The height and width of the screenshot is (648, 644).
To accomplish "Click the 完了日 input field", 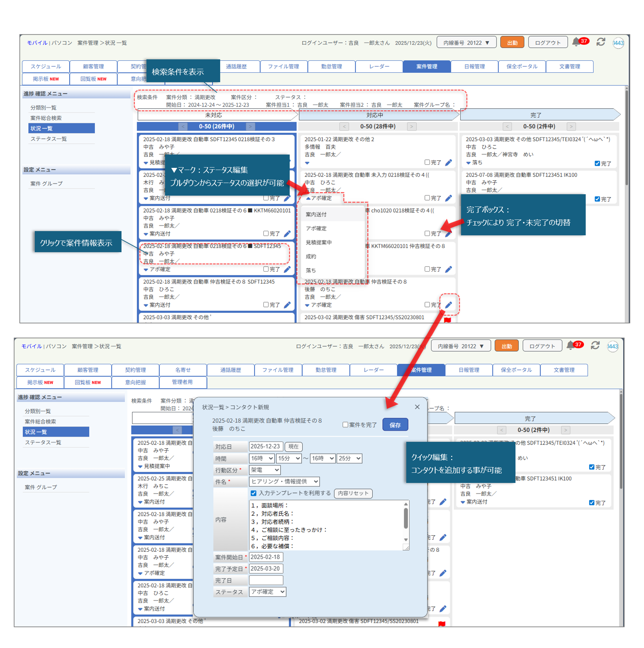I will click(266, 580).
